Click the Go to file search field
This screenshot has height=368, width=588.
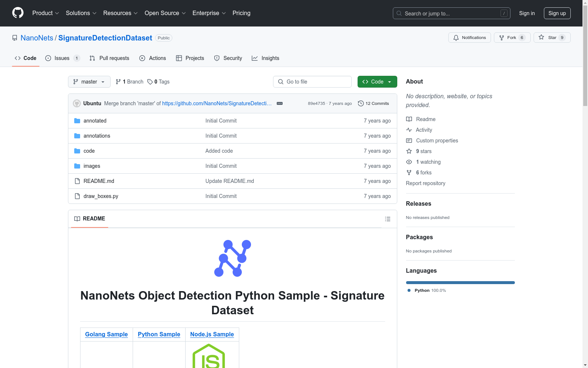(312, 82)
